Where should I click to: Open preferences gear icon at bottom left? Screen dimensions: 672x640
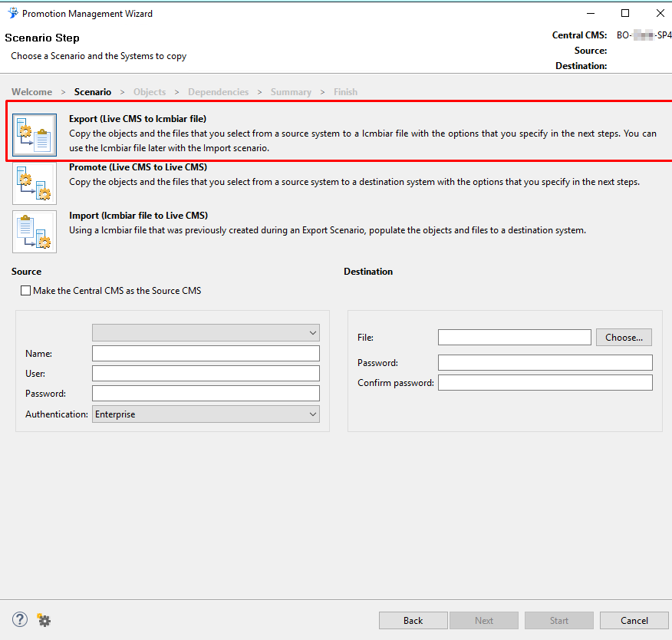pyautogui.click(x=44, y=620)
